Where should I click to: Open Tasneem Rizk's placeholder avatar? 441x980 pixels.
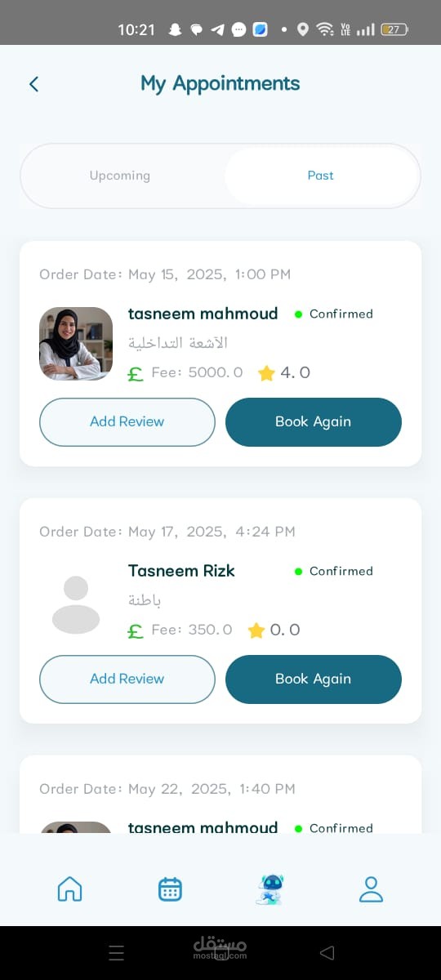[76, 604]
